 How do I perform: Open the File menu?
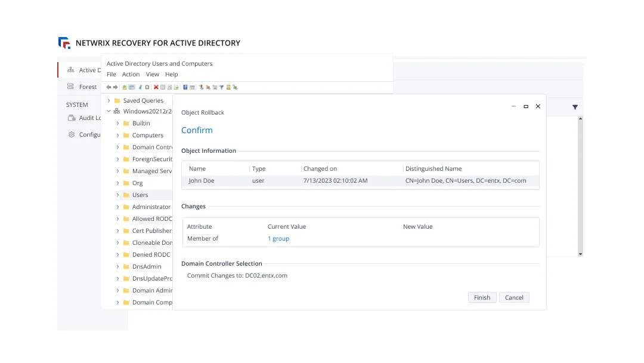click(x=112, y=75)
